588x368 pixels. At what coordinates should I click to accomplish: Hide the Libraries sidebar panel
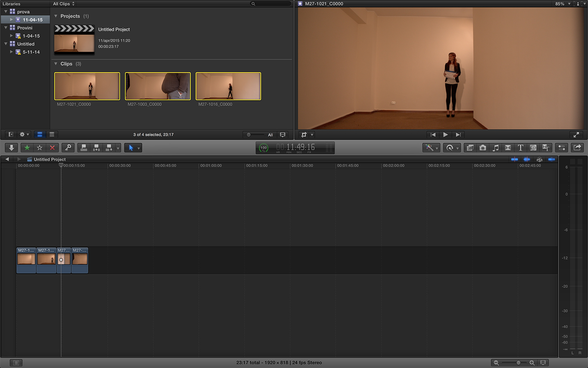click(x=11, y=135)
